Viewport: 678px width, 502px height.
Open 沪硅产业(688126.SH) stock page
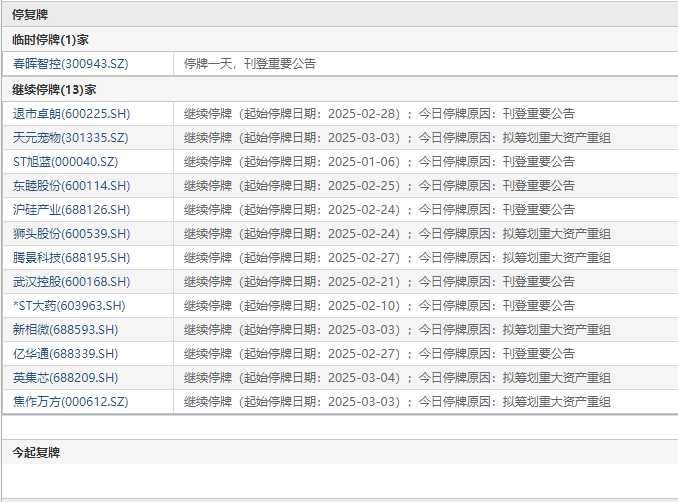(71, 210)
